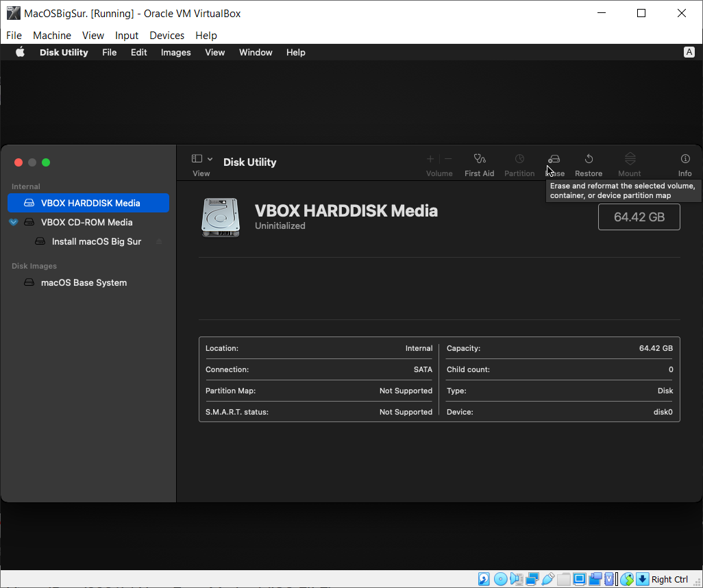Click the Uninitialized status text
The image size is (703, 588).
point(280,225)
